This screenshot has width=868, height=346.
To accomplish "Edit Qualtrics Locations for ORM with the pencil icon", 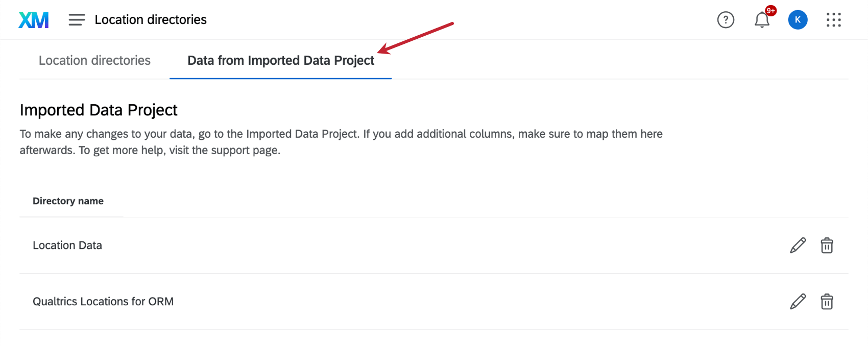I will tap(798, 301).
